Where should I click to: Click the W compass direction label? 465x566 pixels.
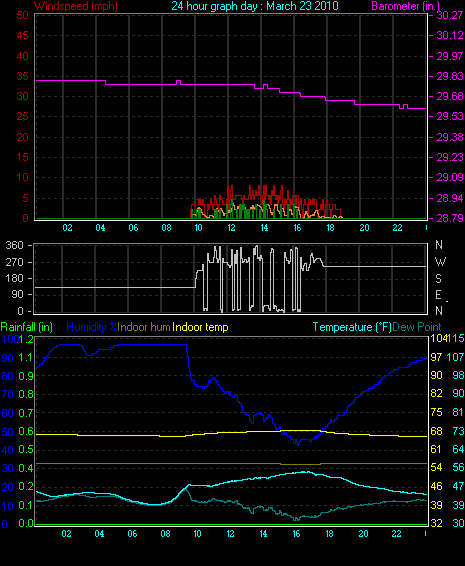[440, 261]
